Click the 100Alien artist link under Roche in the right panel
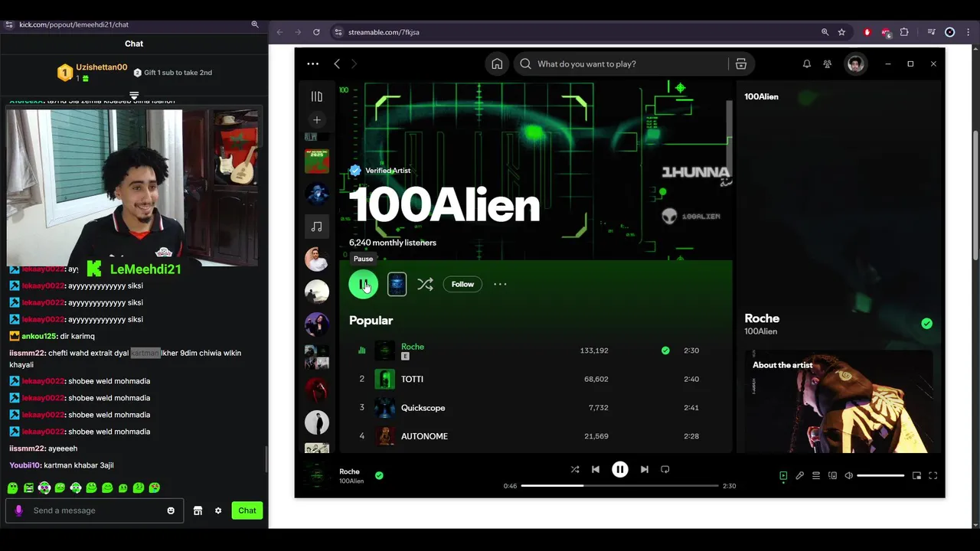Screen dimensions: 980x551 tap(760, 331)
